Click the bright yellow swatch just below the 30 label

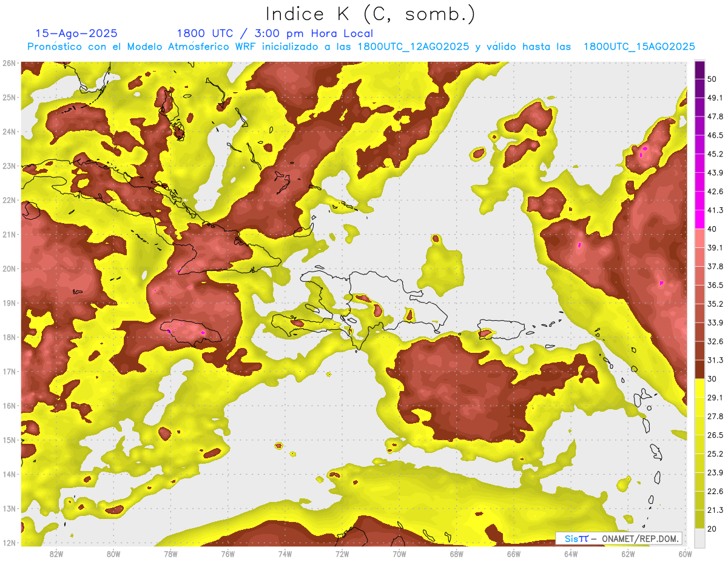click(699, 388)
